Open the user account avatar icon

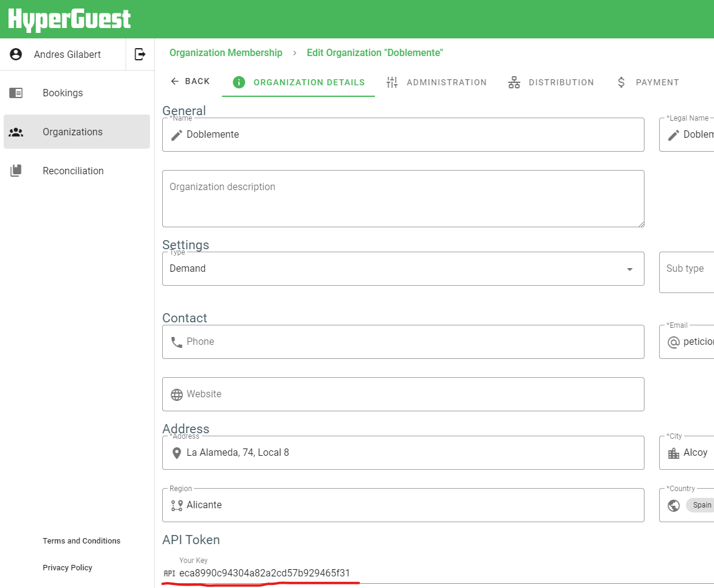tap(16, 54)
